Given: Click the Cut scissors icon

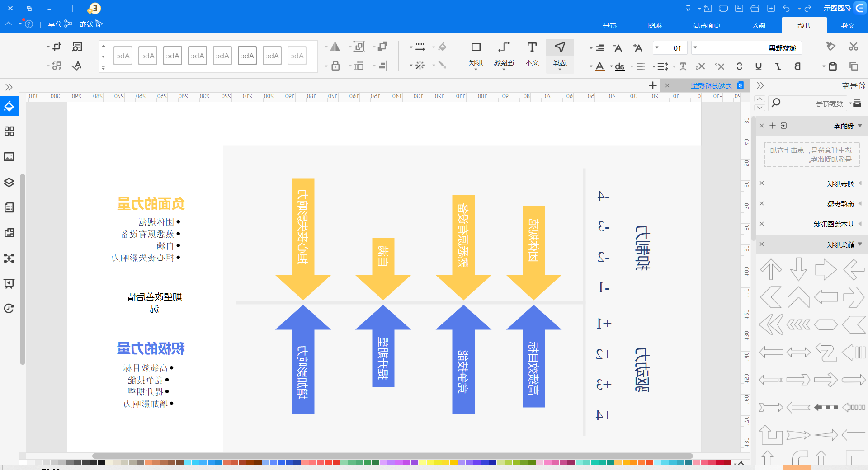Looking at the screenshot, I should point(854,47).
